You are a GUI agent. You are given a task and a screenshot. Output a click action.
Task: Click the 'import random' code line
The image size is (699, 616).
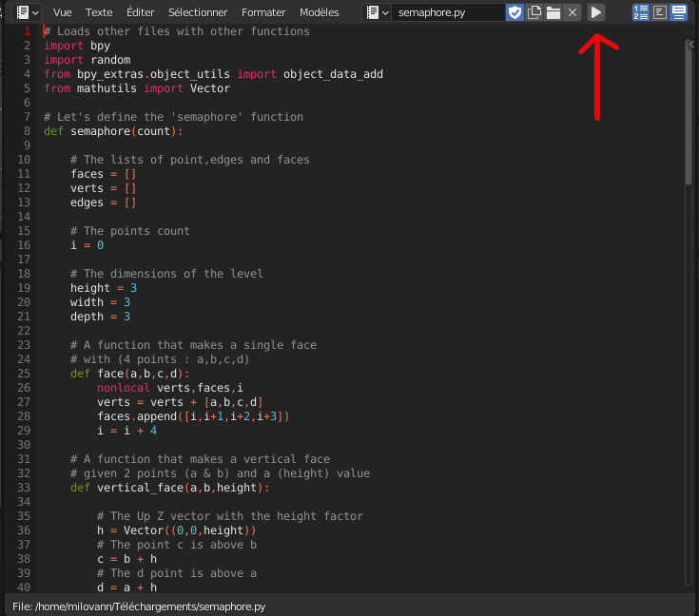point(87,60)
